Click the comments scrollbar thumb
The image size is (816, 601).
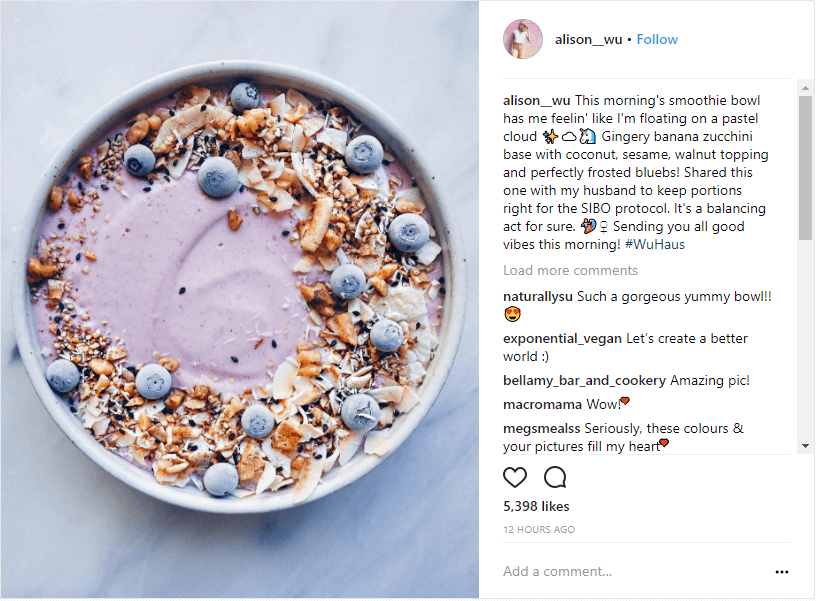coord(805,168)
